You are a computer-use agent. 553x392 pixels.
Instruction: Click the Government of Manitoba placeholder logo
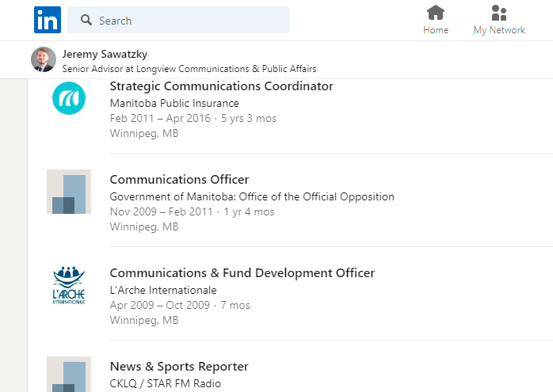[69, 192]
